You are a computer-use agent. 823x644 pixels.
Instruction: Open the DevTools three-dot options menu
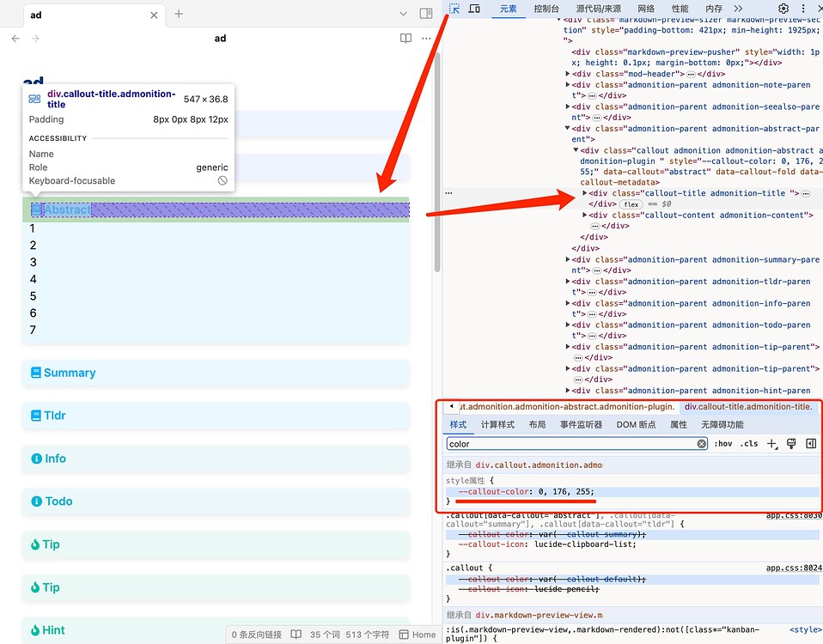pos(805,9)
